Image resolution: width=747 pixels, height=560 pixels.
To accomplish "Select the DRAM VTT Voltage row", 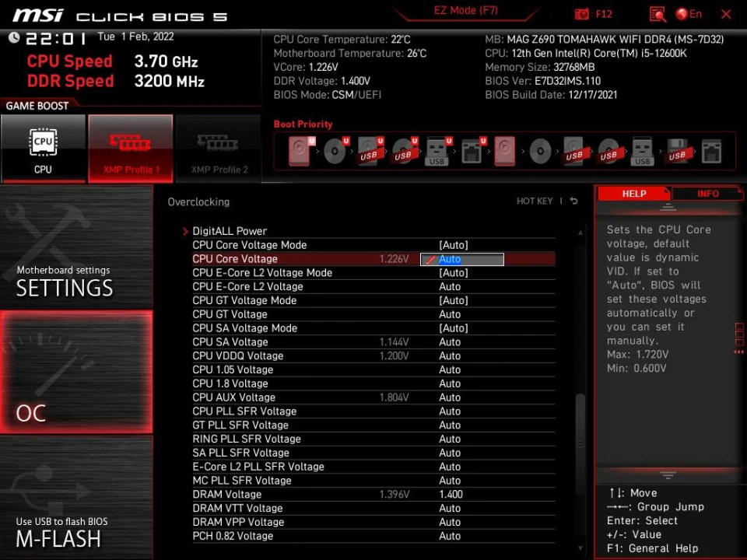I will click(x=373, y=508).
